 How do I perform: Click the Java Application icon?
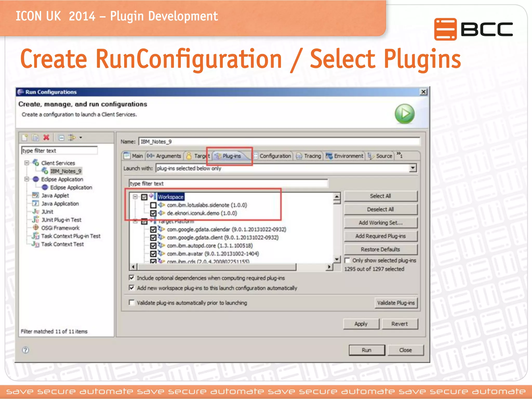click(x=35, y=203)
